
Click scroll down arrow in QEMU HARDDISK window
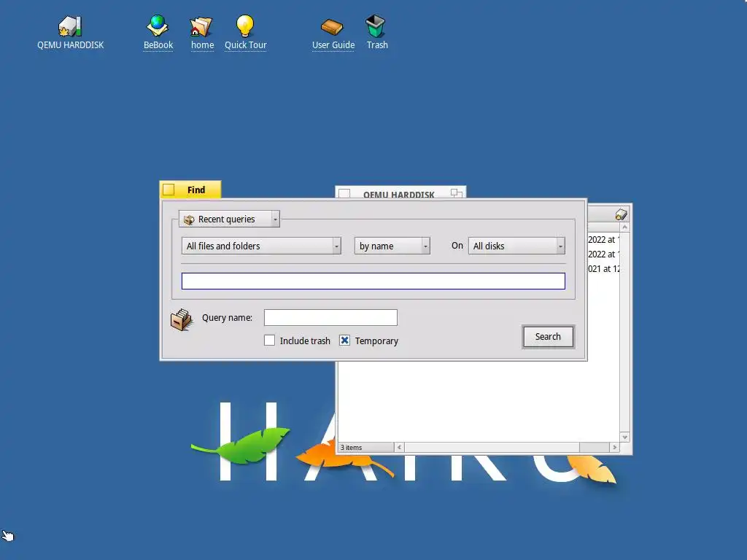(x=625, y=437)
